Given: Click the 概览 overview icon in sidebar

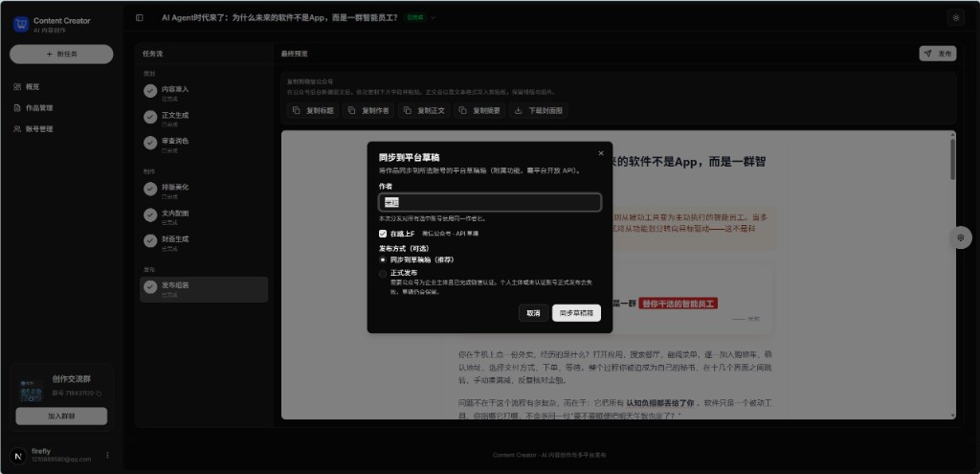Looking at the screenshot, I should click(17, 87).
